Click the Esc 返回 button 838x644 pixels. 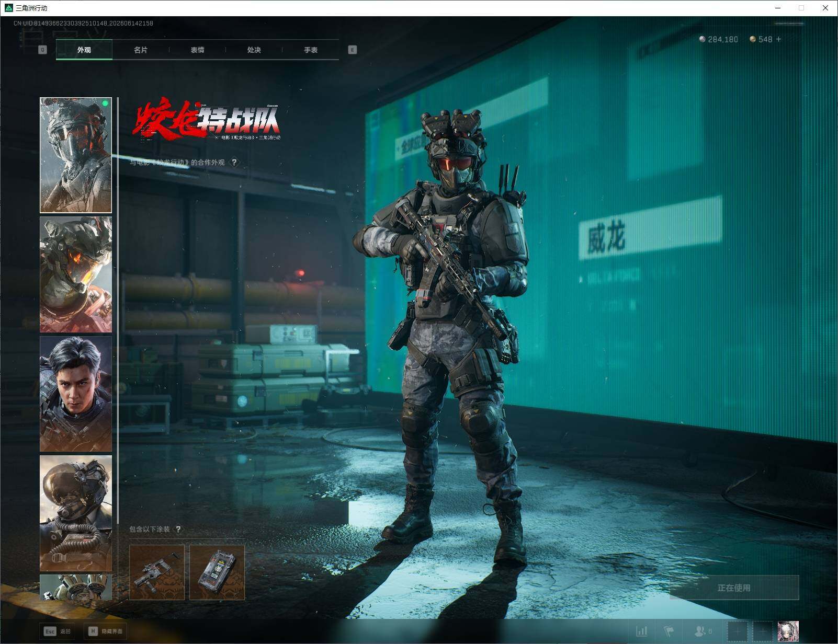(x=58, y=631)
